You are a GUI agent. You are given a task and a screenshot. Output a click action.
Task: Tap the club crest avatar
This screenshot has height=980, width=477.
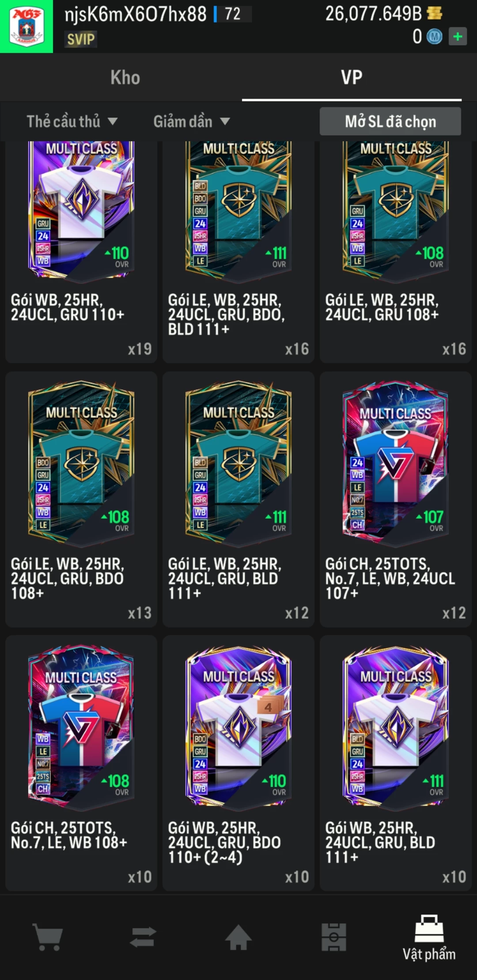click(x=26, y=26)
